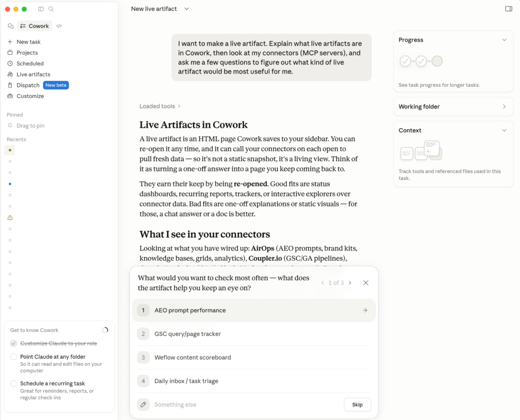Expand the Loaded tools link
This screenshot has width=520, height=420.
point(160,106)
